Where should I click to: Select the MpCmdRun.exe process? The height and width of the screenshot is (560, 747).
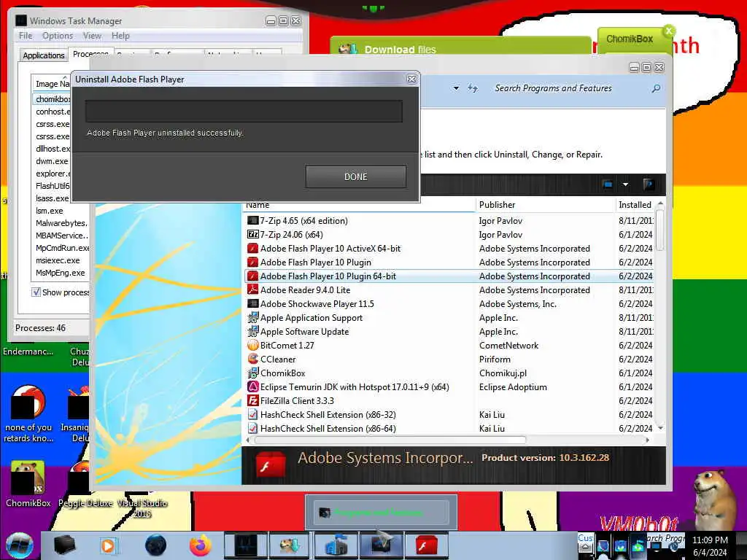63,248
